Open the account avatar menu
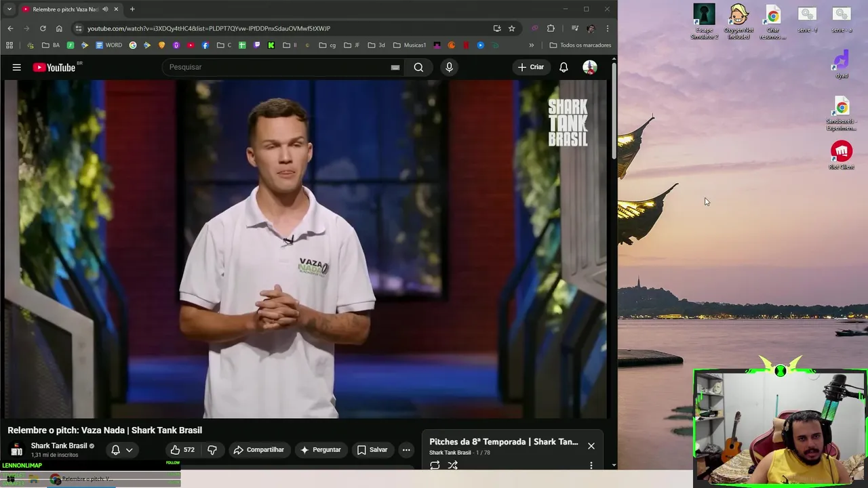The image size is (868, 488). 590,67
